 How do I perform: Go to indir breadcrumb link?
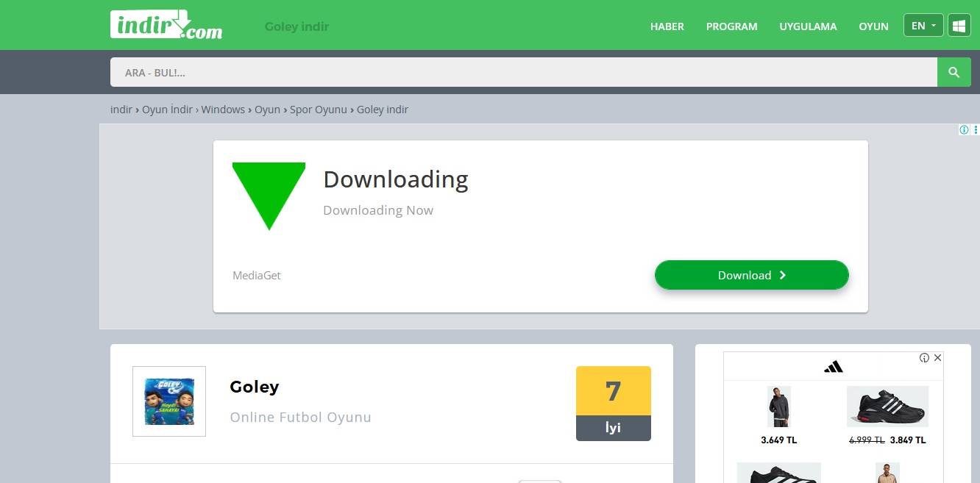(x=121, y=110)
